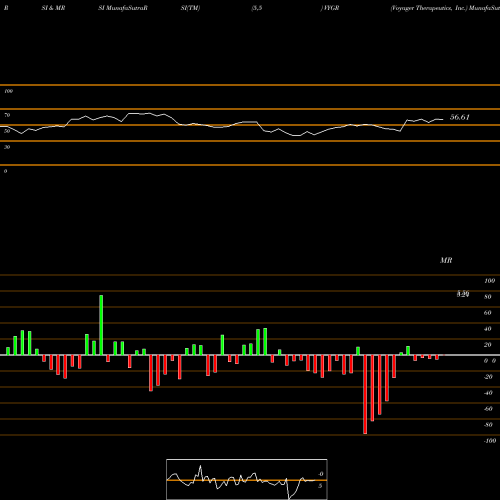Click the VYGR ticker symbol in header
The height and width of the screenshot is (500, 500).
click(x=331, y=8)
